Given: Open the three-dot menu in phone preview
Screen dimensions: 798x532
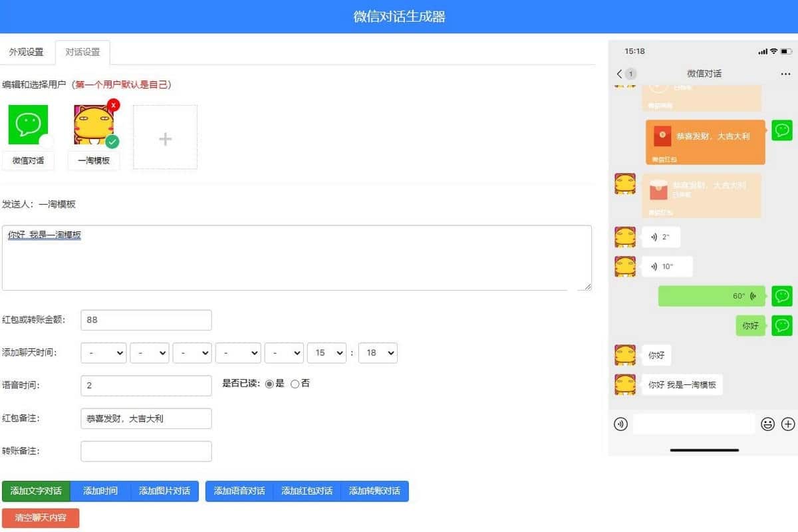Looking at the screenshot, I should (x=785, y=74).
